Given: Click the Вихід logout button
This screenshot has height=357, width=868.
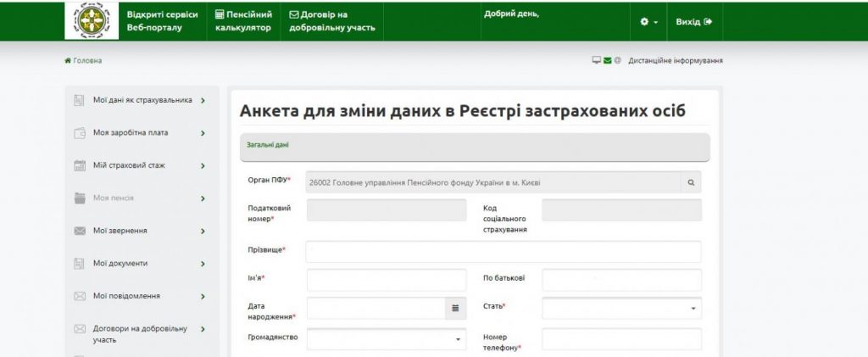Looking at the screenshot, I should tap(693, 21).
